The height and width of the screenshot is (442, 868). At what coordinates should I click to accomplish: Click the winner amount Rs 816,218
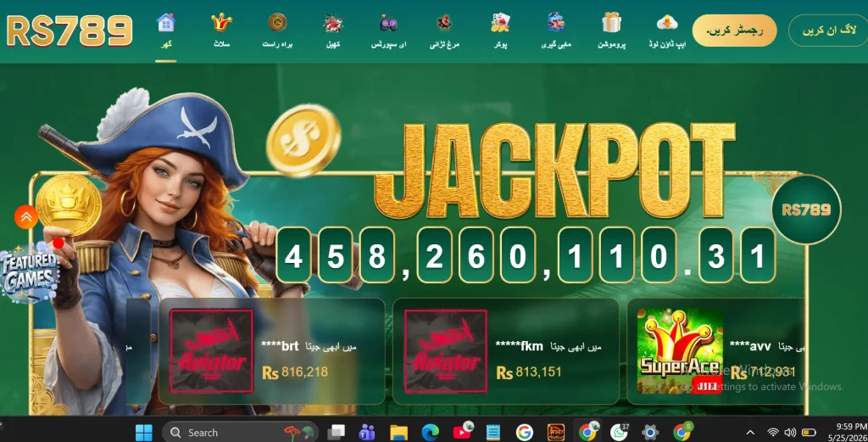[295, 372]
